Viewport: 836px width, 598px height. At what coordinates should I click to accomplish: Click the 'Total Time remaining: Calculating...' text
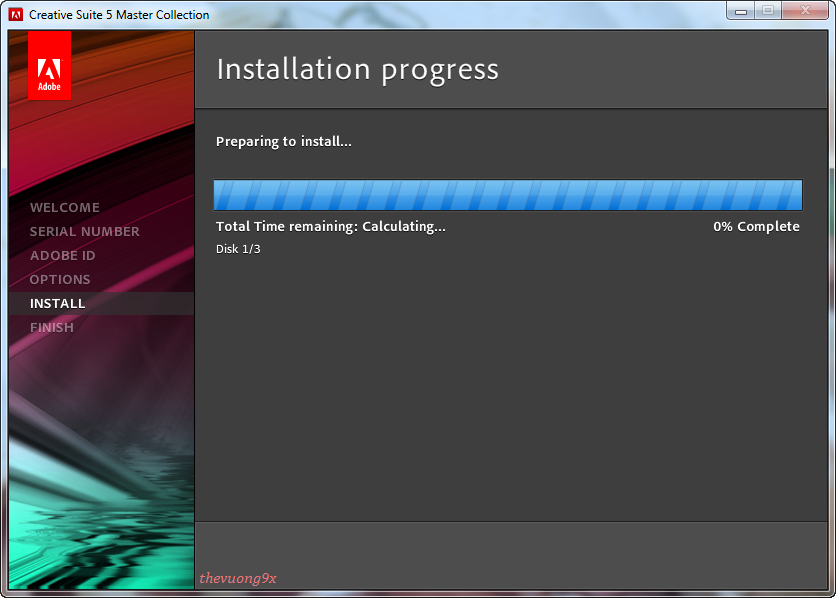(x=331, y=227)
